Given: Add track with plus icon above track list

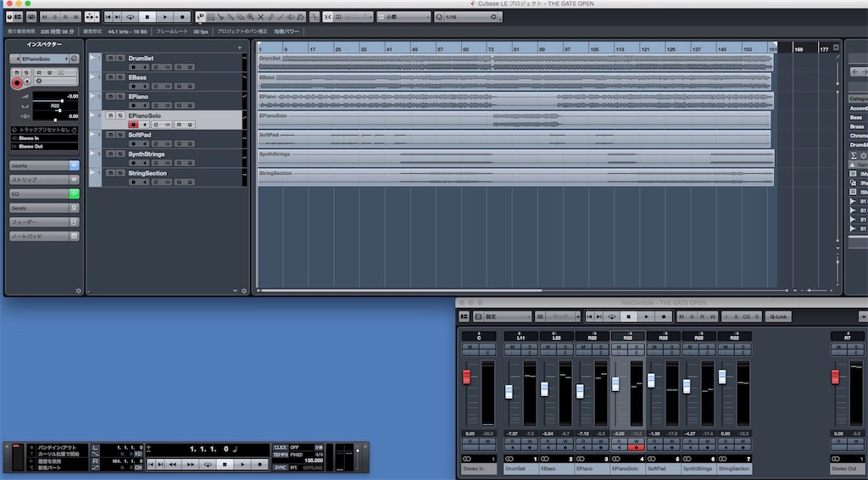Looking at the screenshot, I should click(240, 47).
